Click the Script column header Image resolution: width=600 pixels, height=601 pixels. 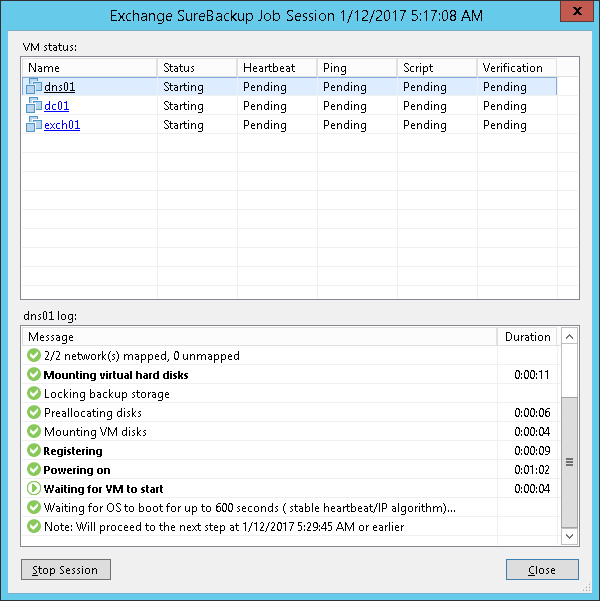(437, 68)
